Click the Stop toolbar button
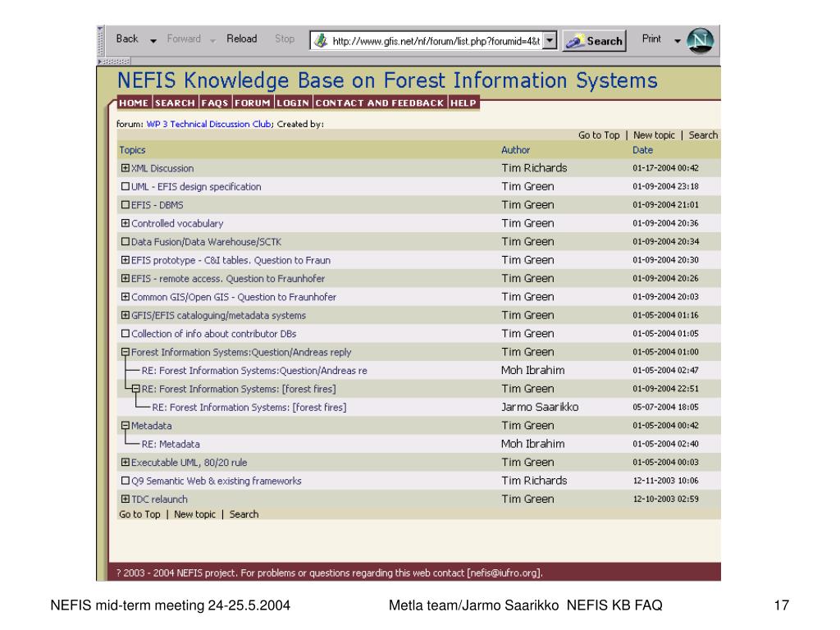Viewport: 840px width, 630px height. pos(285,39)
